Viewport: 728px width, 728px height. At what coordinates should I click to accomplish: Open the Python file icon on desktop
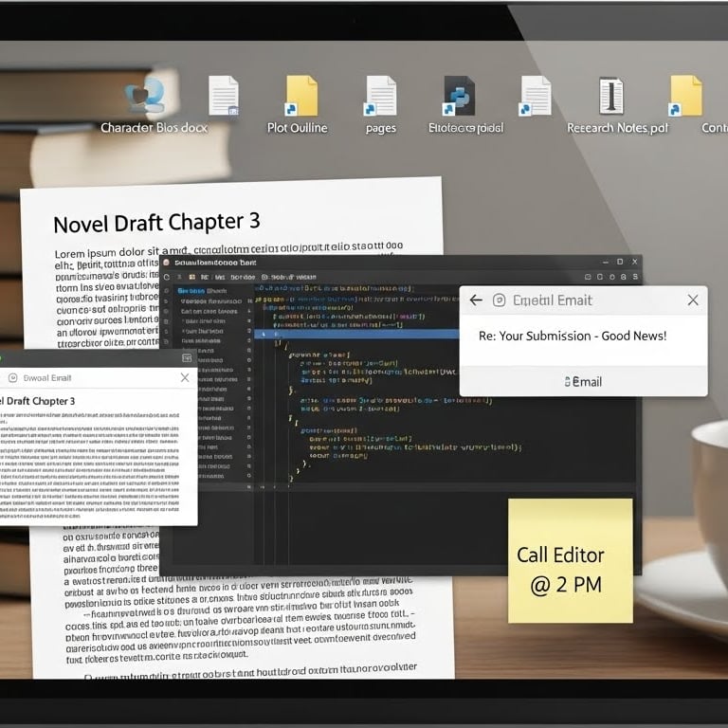click(x=458, y=96)
